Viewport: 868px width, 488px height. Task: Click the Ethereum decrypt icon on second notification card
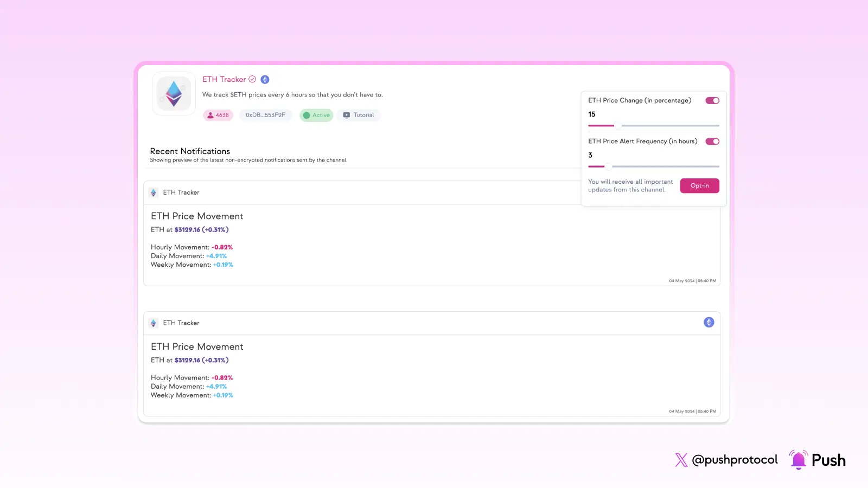[x=708, y=322]
